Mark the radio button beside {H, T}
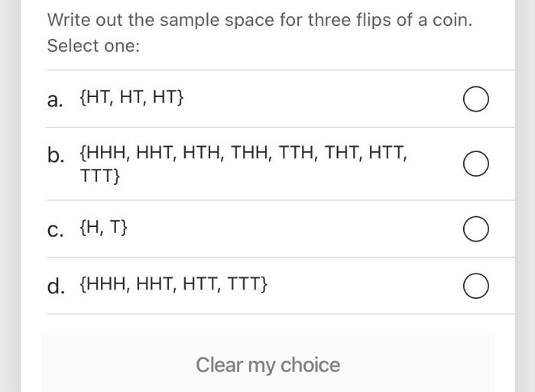Viewport: 535px width, 392px height. coord(476,228)
